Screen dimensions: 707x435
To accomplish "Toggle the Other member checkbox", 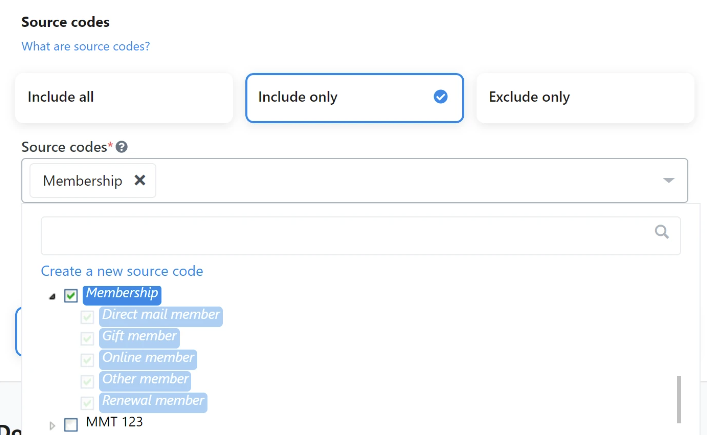I will click(87, 382).
